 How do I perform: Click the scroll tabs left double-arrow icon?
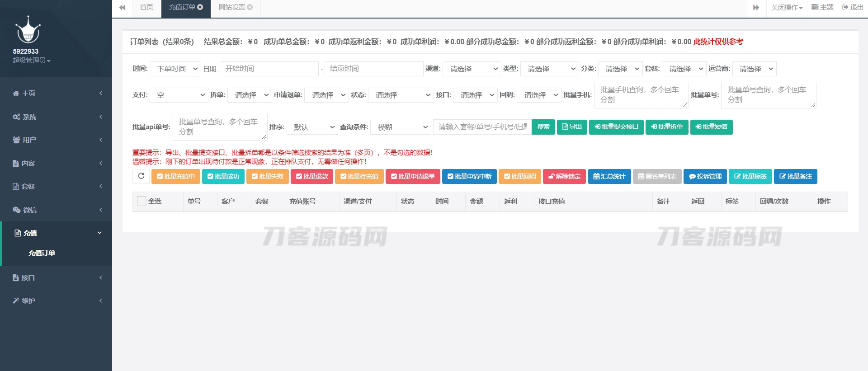point(122,8)
